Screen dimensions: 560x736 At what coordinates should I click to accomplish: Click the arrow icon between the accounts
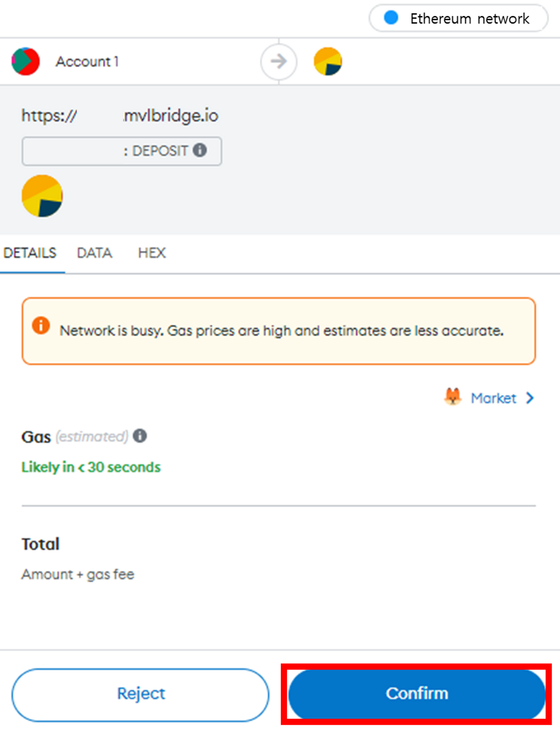point(279,62)
